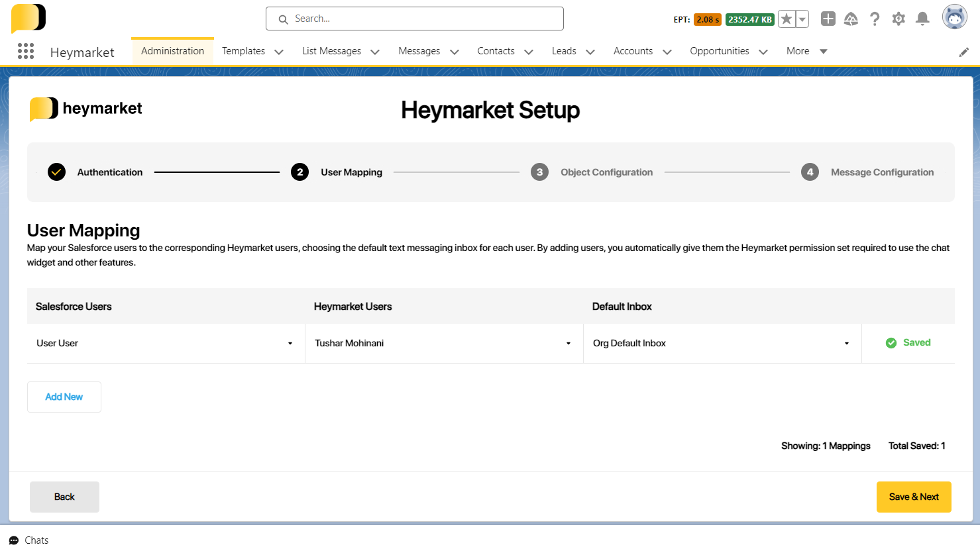
Task: Open the notifications bell
Action: [x=922, y=19]
